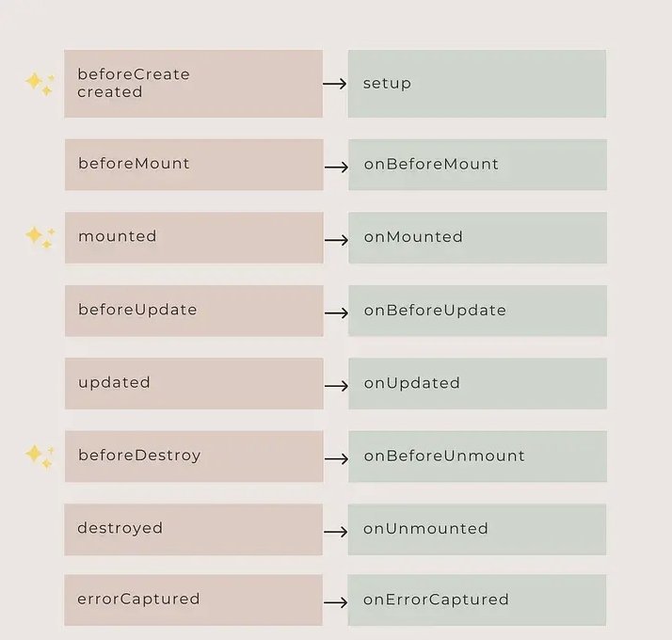Image resolution: width=672 pixels, height=640 pixels.
Task: Click the arrow pointing to onBeforeMount
Action: tap(336, 167)
